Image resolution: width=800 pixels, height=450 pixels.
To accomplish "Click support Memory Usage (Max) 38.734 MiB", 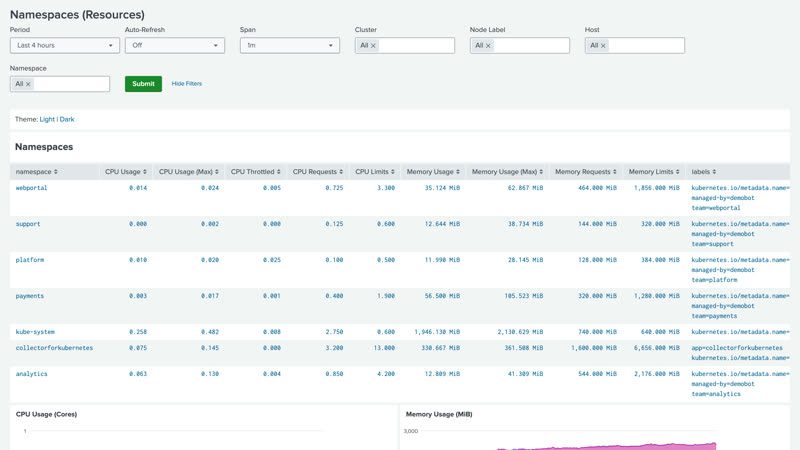I will tap(526, 224).
